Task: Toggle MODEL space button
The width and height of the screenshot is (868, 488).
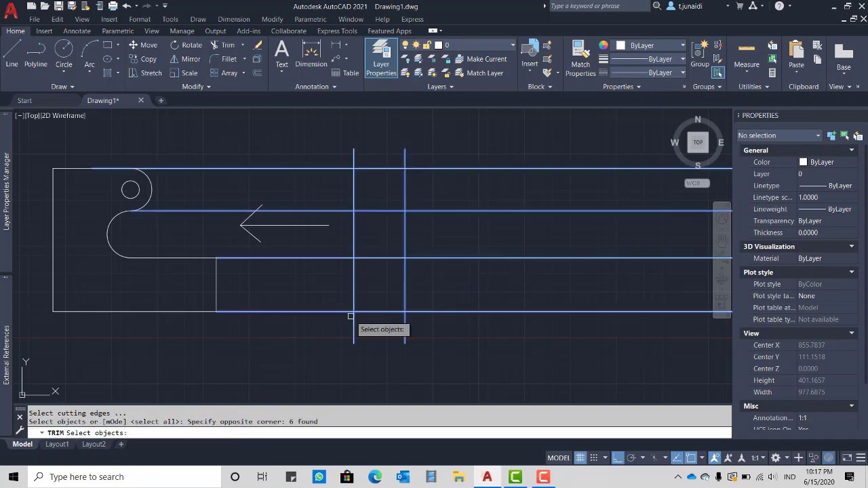Action: point(559,457)
